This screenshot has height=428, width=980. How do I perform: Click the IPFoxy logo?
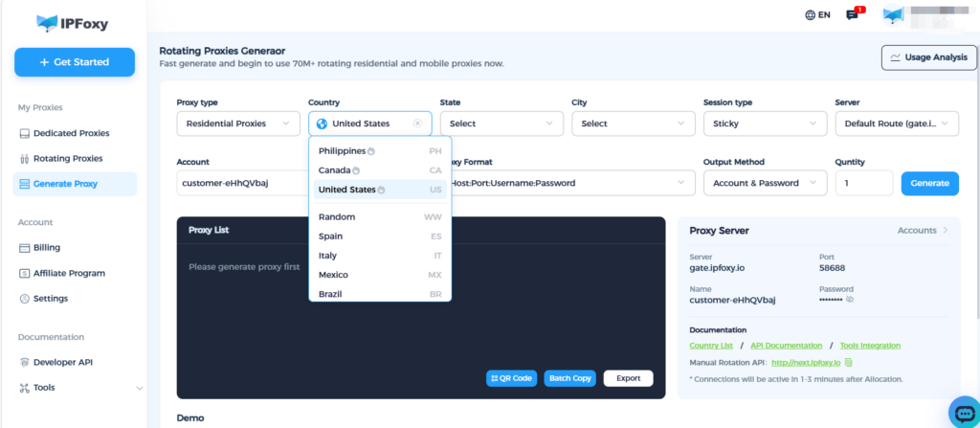74,21
